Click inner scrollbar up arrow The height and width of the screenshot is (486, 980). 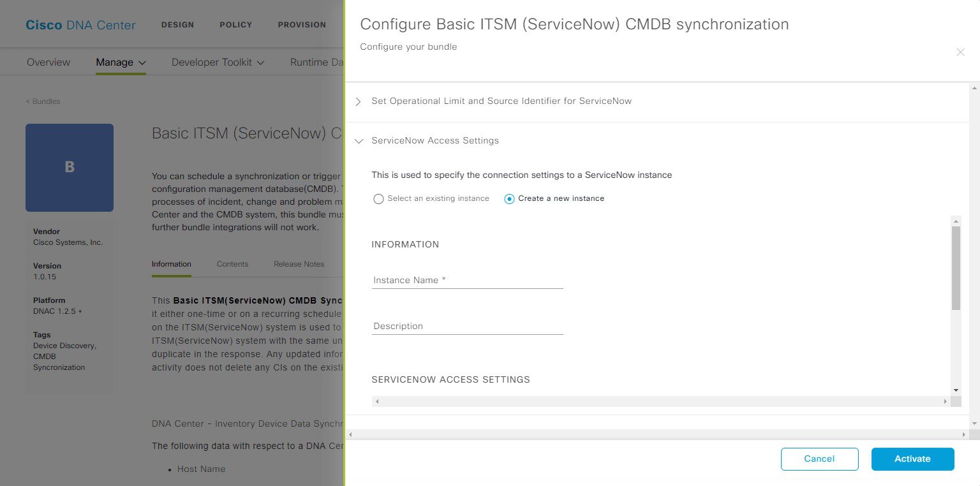[956, 221]
